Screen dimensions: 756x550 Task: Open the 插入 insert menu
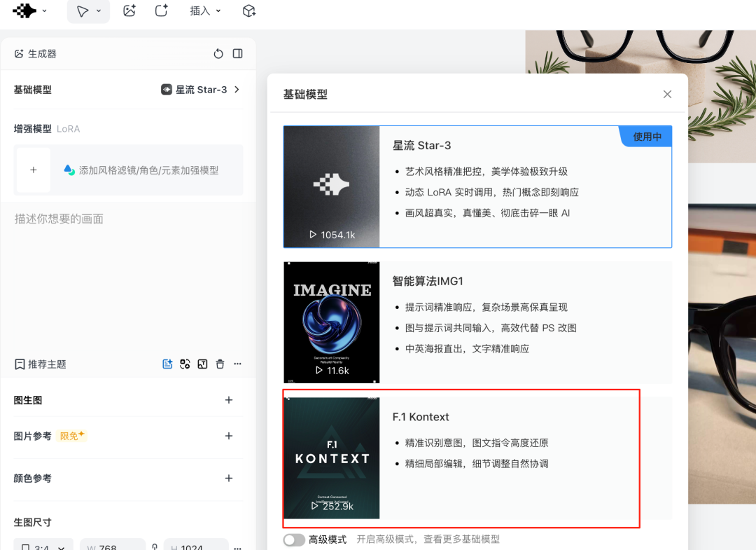(205, 11)
